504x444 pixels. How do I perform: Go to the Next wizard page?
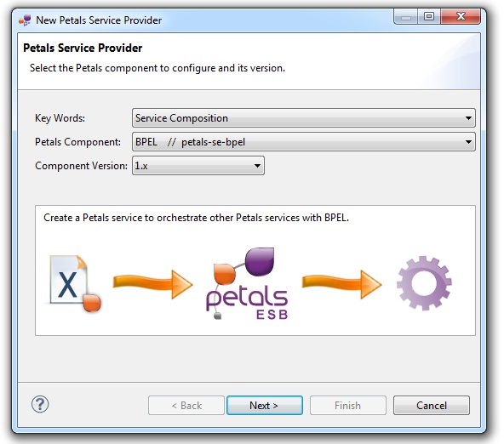click(x=265, y=406)
